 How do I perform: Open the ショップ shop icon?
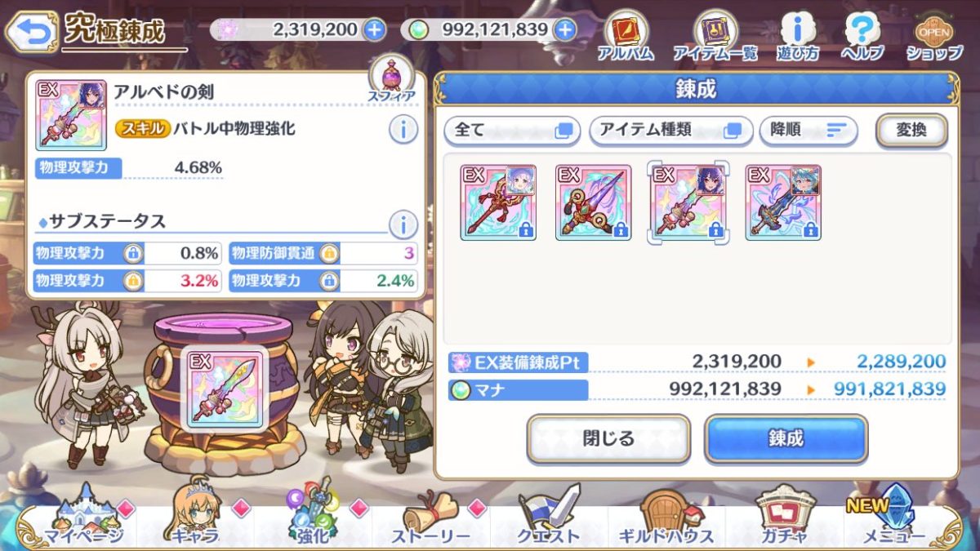click(933, 38)
